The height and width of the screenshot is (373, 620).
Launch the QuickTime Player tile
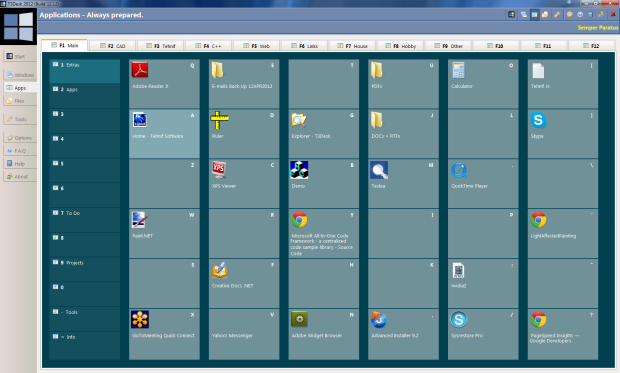[x=483, y=184]
